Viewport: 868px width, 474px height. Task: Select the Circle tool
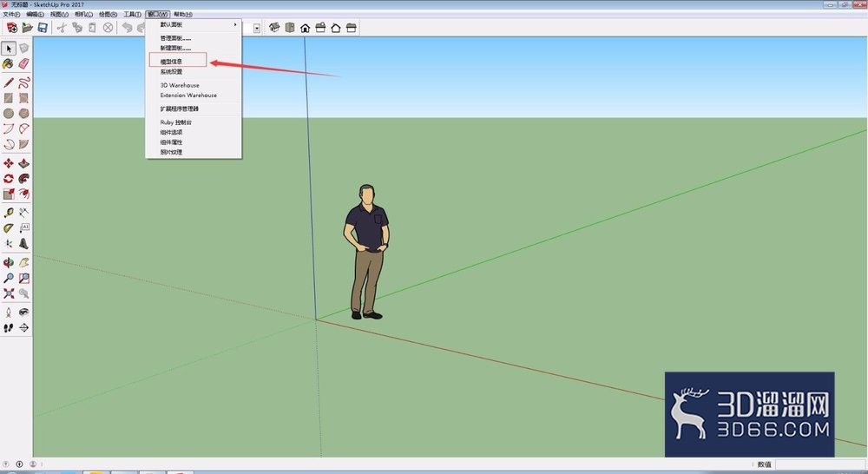click(x=9, y=114)
